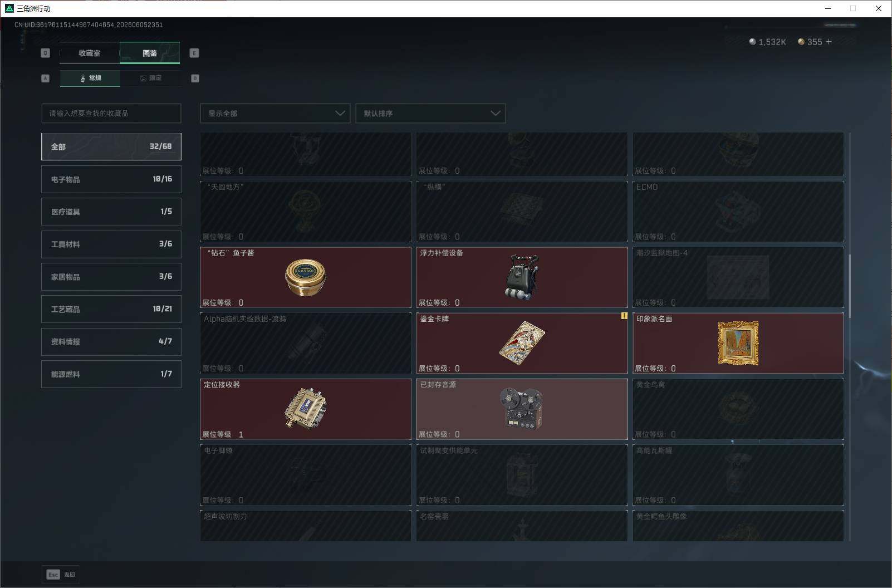Select the 试制聚变供能单元 item card
The height and width of the screenshot is (588, 892).
coord(522,475)
